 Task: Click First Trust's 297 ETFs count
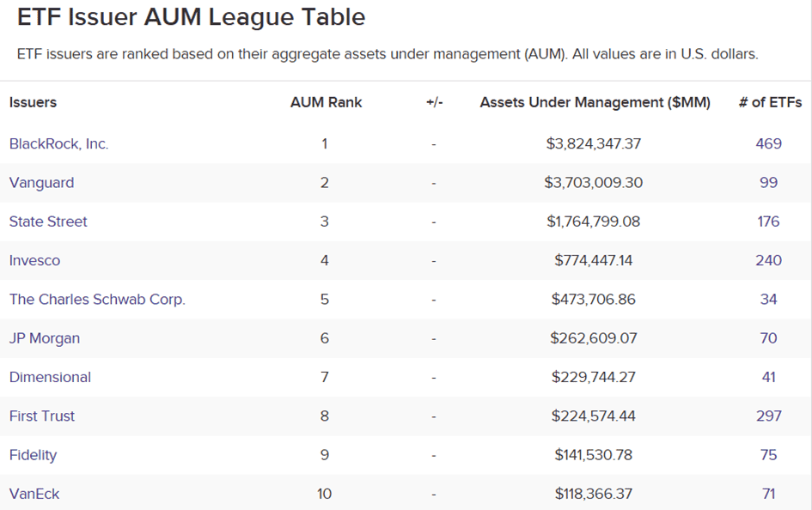click(768, 416)
